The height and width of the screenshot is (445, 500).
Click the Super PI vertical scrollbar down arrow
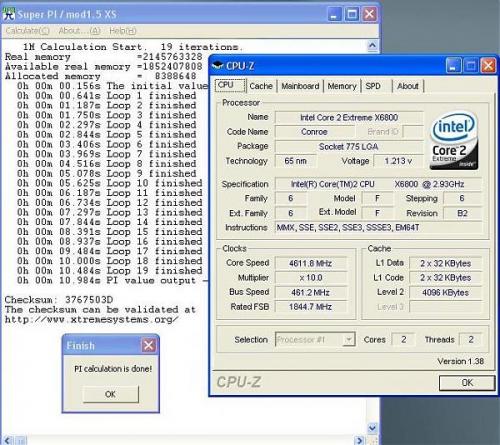click(x=372, y=428)
